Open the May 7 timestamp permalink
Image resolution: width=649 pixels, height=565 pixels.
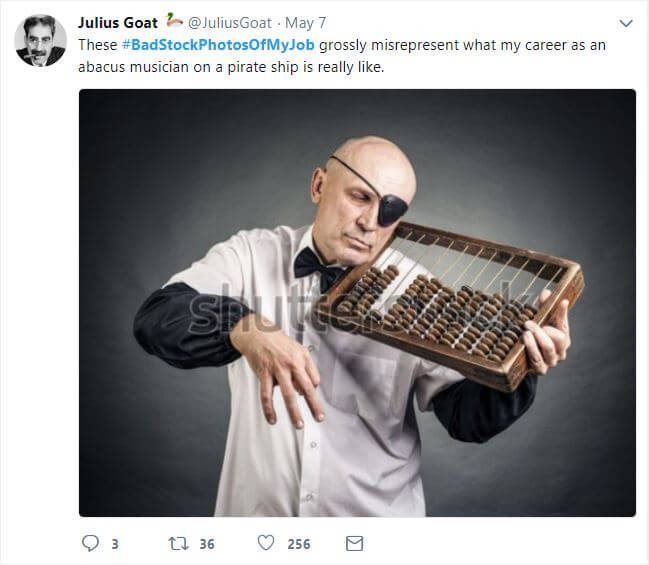305,23
